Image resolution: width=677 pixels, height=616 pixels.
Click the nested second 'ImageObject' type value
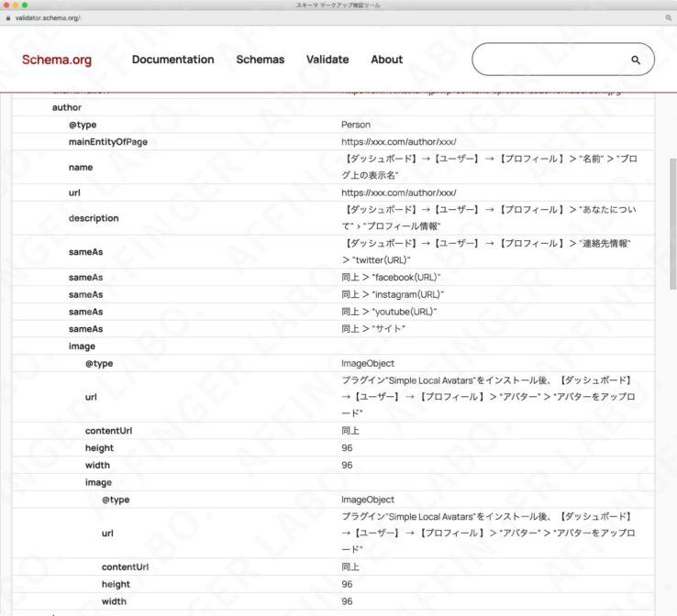[x=368, y=500]
